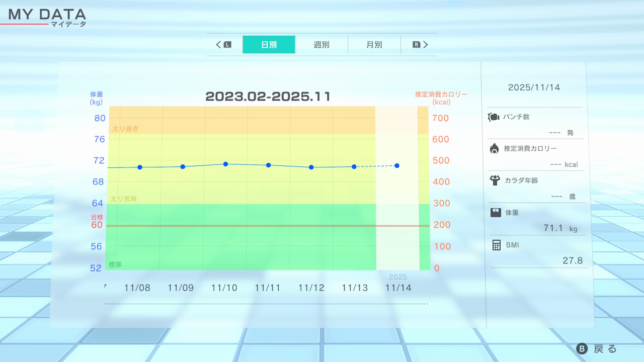Click the estimated calories flame icon
The height and width of the screenshot is (362, 644).
click(494, 148)
